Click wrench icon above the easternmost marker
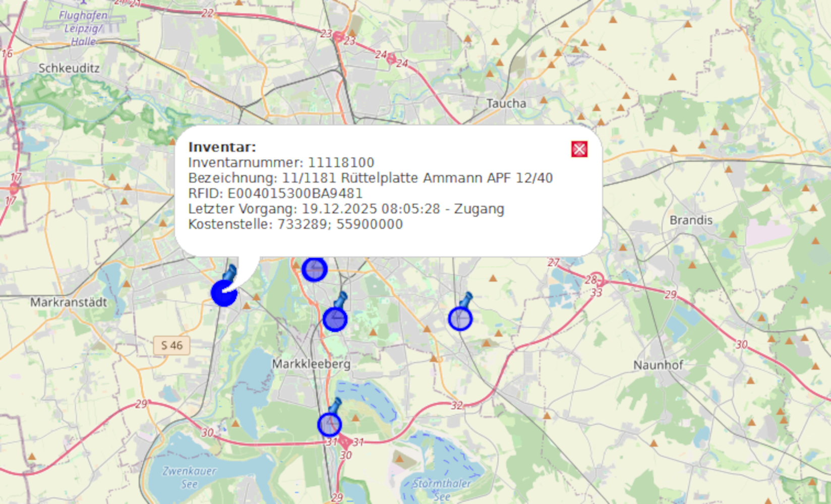Image resolution: width=831 pixels, height=504 pixels. [466, 300]
